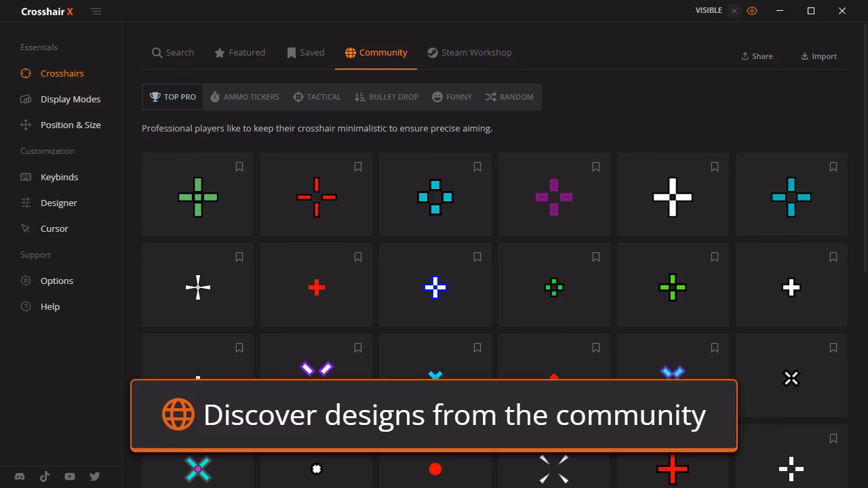Bookmark the white X-shaped crosshair
Viewport: 868px width, 488px height.
[x=833, y=348]
